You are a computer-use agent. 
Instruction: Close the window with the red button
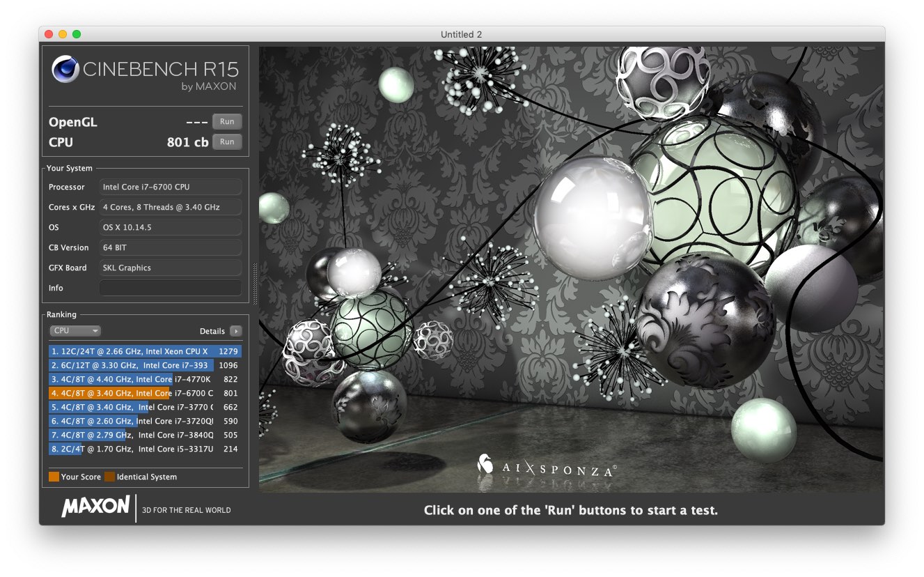pos(49,34)
